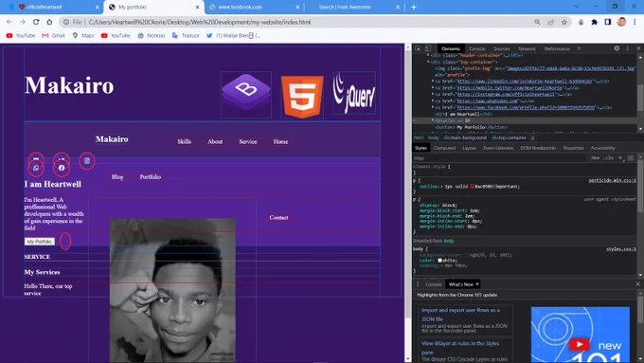The width and height of the screenshot is (644, 363).
Task: Toggle the .cls class editor
Action: point(609,158)
